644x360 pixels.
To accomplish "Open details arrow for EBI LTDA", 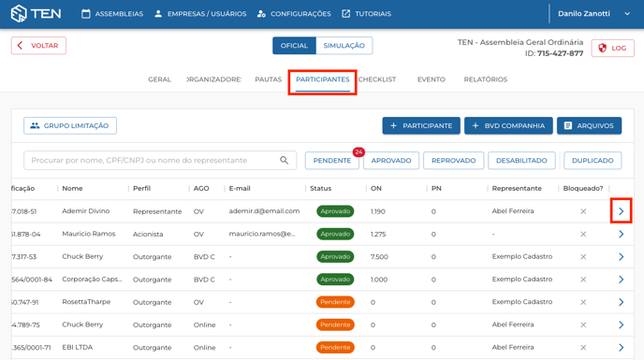I will coord(621,347).
